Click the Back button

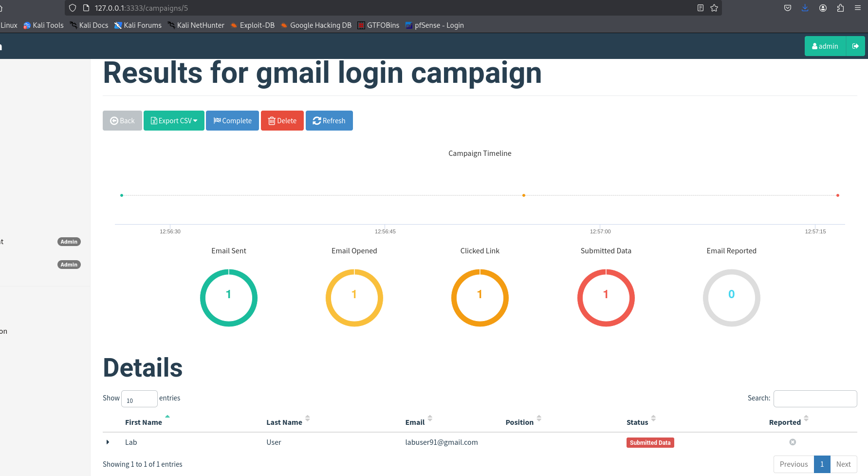coord(122,120)
